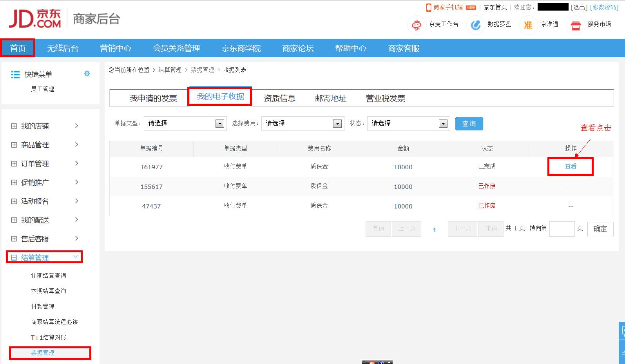Click receipt number 47437
This screenshot has height=364, width=625.
(151, 206)
